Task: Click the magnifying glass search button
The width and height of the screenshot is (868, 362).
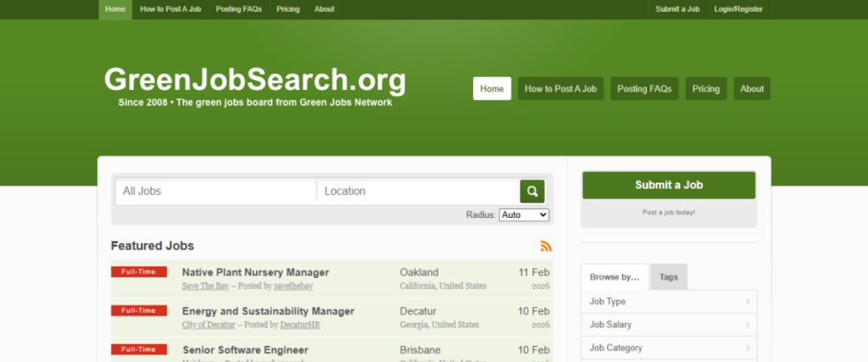Action: coord(531,192)
